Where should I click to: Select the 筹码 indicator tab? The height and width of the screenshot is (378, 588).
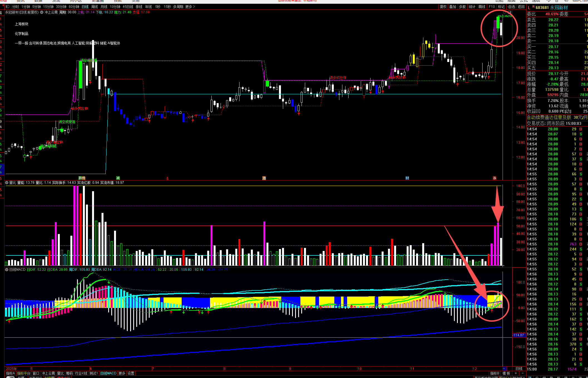point(69,373)
